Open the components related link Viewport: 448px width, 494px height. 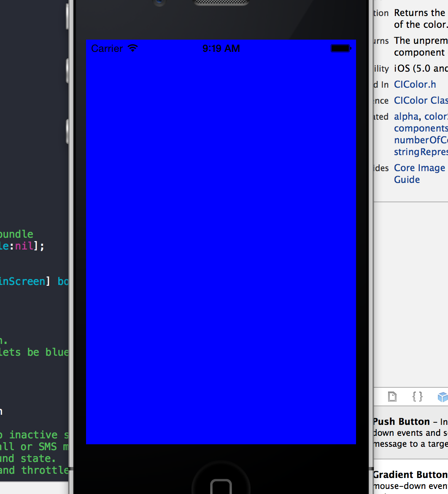click(420, 128)
